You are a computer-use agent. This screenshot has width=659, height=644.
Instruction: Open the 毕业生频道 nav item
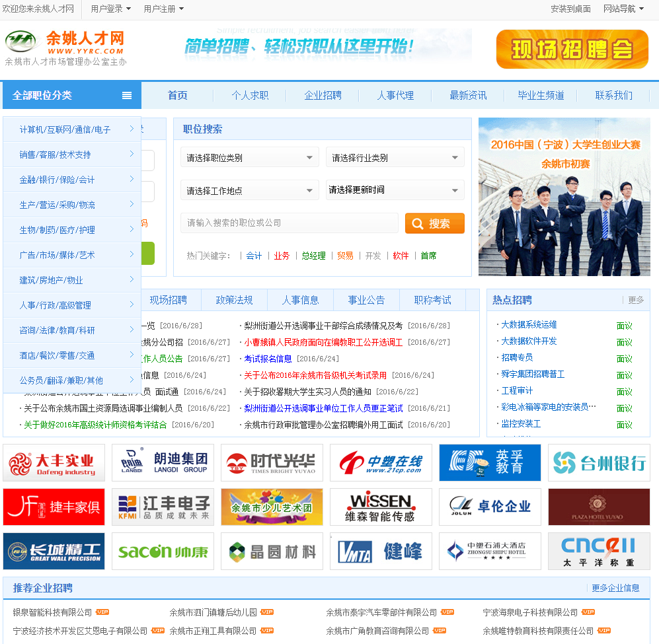pyautogui.click(x=541, y=95)
